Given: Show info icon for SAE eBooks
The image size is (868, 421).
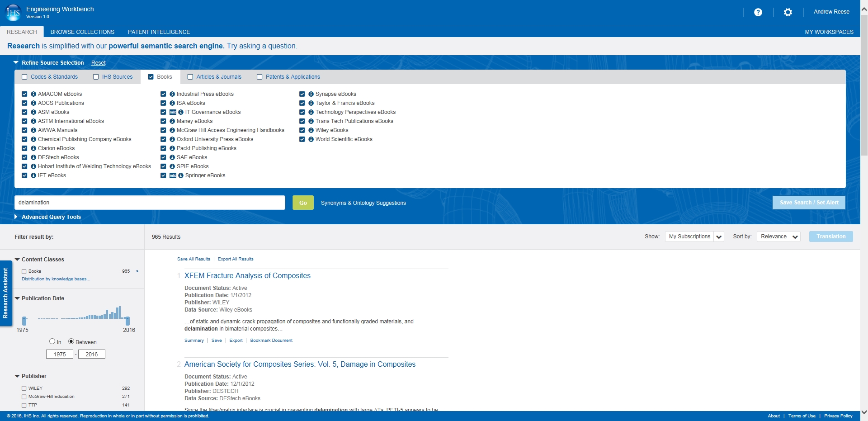Looking at the screenshot, I should (172, 157).
